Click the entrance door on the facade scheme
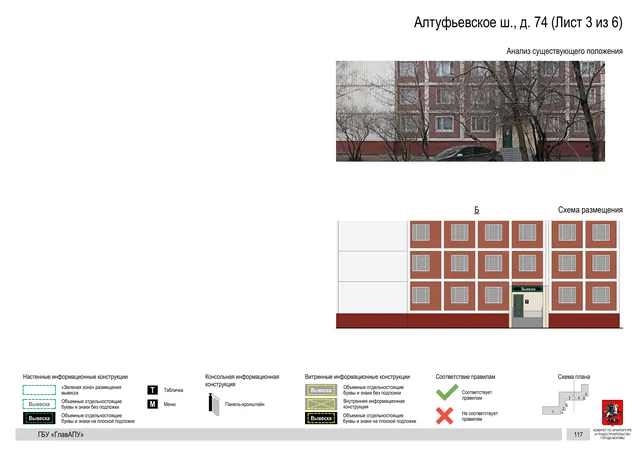The height and width of the screenshot is (453, 640). pos(518,306)
